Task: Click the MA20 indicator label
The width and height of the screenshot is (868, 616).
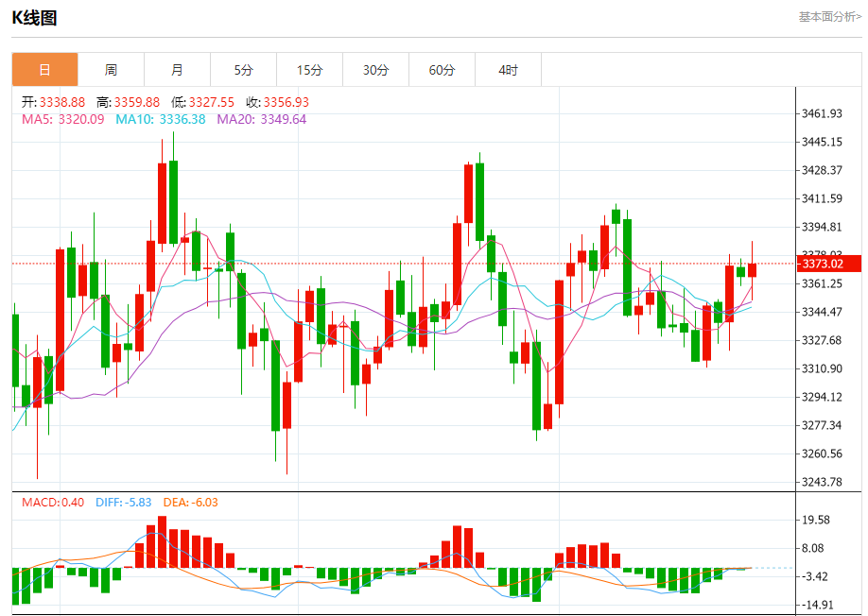Action: [x=261, y=119]
